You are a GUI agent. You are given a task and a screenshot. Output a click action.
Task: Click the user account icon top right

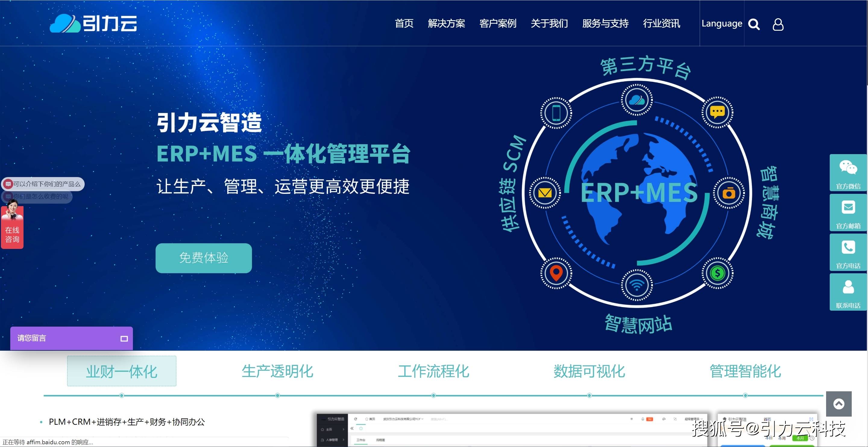click(778, 24)
